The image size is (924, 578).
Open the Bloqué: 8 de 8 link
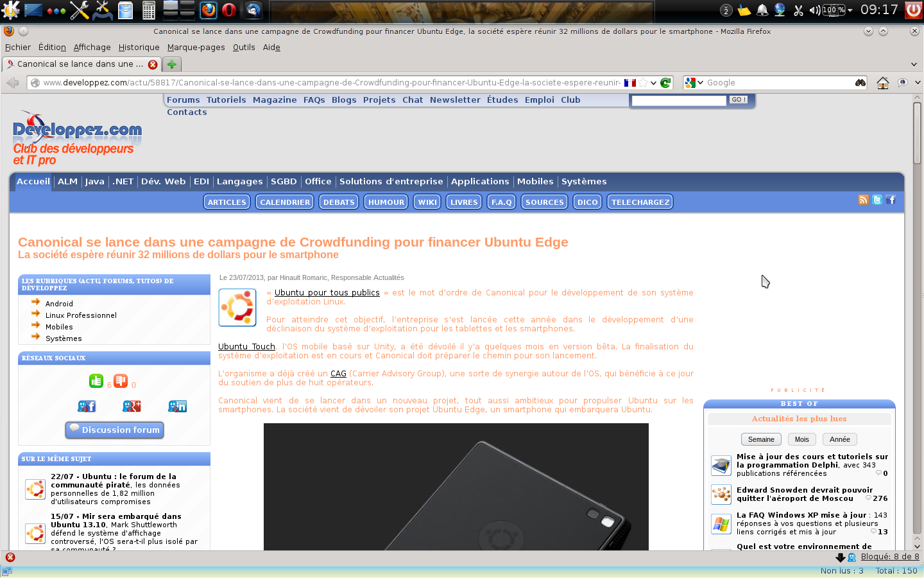pyautogui.click(x=889, y=557)
